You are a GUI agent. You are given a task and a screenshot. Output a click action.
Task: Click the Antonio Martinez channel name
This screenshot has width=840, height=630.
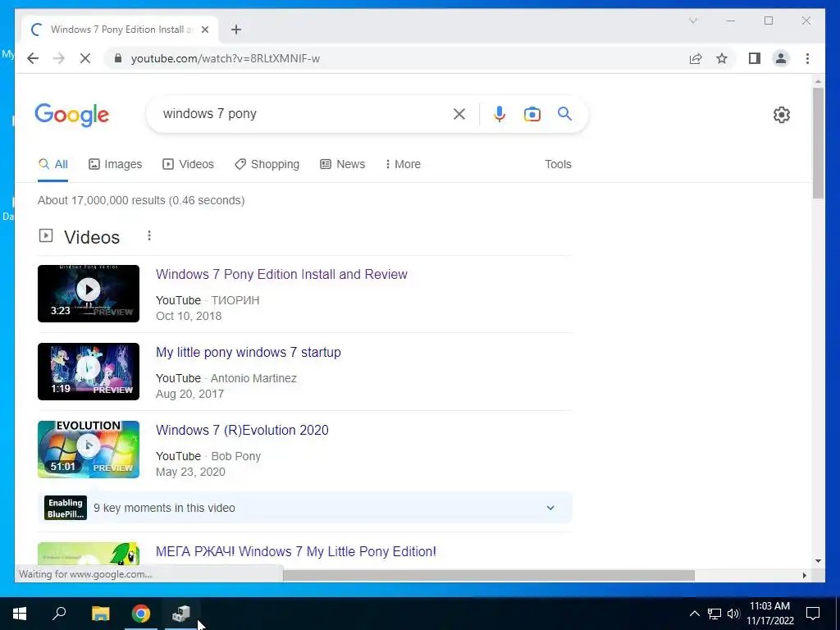tap(253, 378)
